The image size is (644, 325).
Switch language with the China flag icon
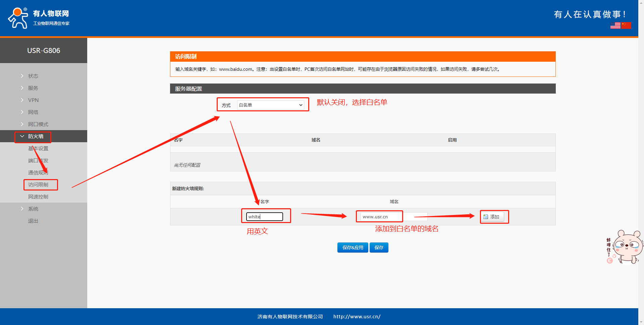click(x=626, y=25)
